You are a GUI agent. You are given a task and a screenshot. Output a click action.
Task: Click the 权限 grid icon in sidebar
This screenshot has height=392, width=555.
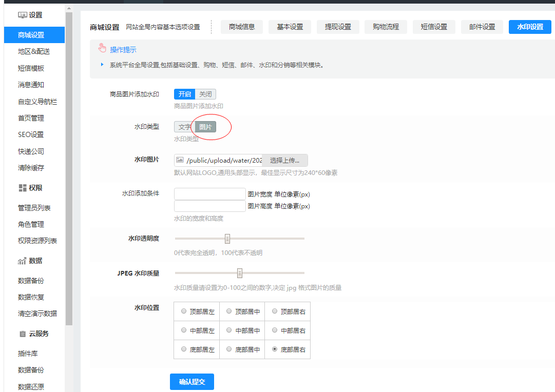tap(23, 188)
